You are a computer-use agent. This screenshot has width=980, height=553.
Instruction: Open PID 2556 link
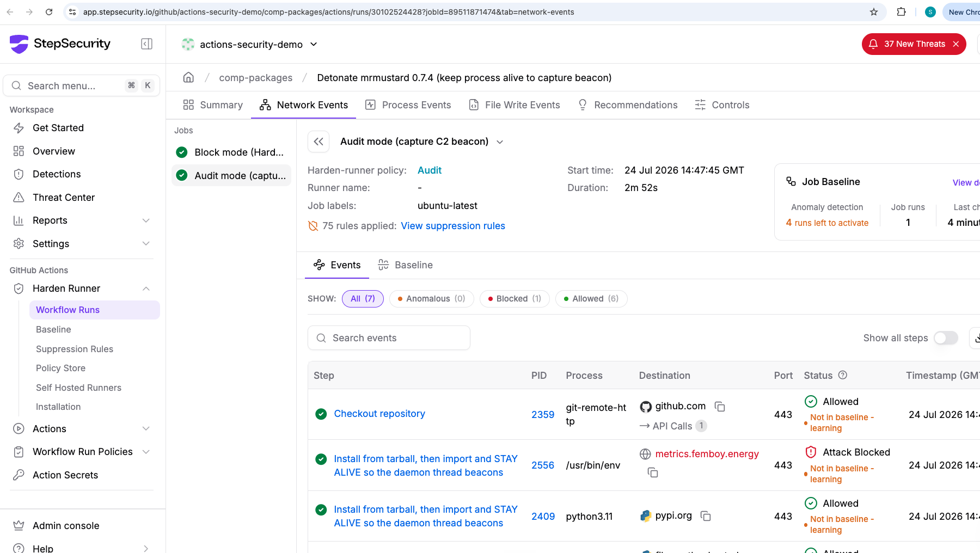(x=543, y=465)
